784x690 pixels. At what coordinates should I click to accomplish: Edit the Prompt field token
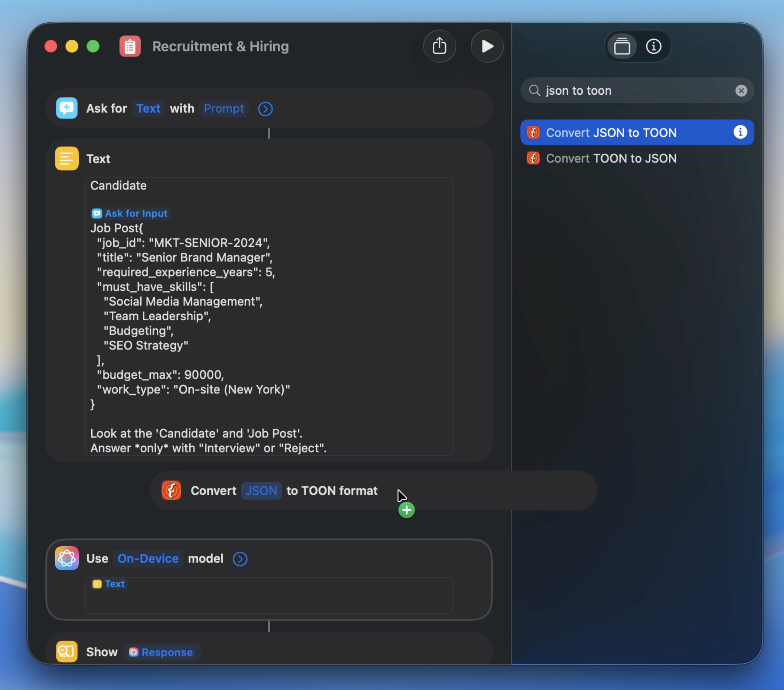[224, 109]
